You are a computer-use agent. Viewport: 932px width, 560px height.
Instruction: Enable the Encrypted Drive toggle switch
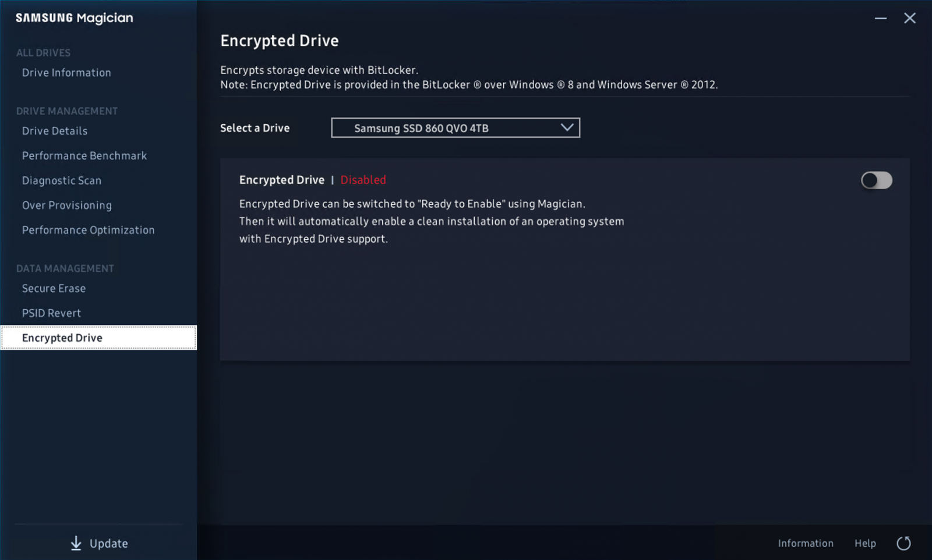876,180
